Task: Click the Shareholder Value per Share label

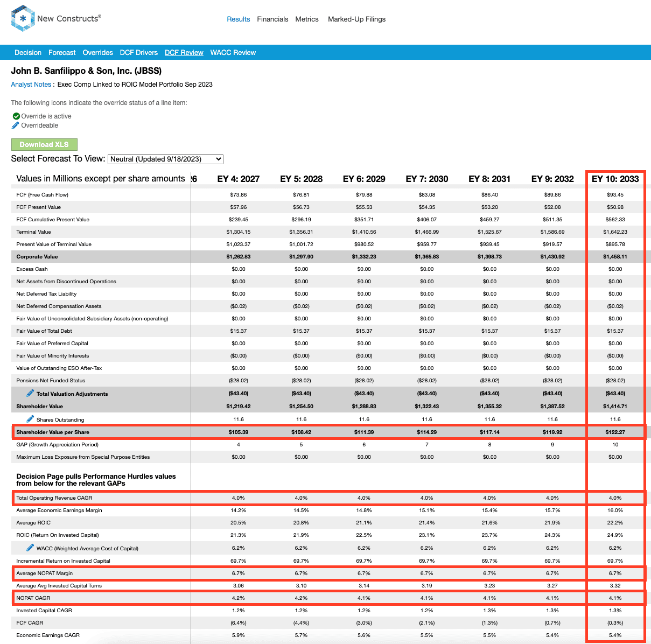Action: point(53,432)
